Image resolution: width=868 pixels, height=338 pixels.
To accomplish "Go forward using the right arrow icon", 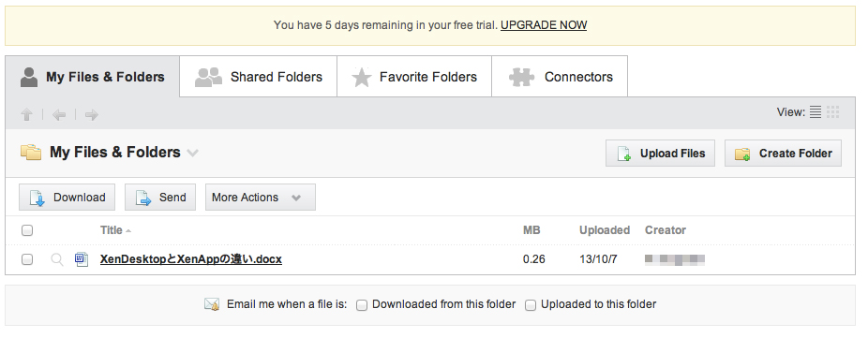I will 91,114.
